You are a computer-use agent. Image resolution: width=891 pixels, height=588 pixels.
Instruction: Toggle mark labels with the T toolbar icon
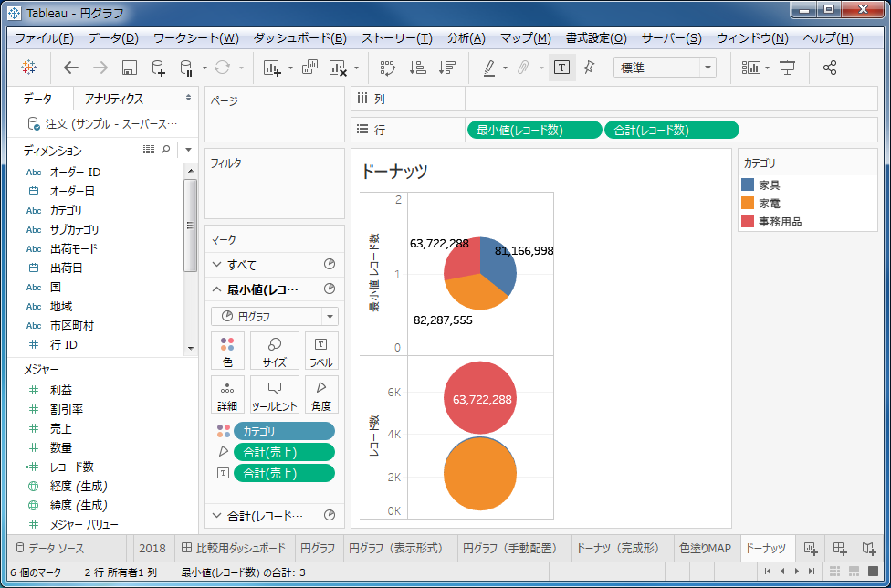[x=561, y=67]
